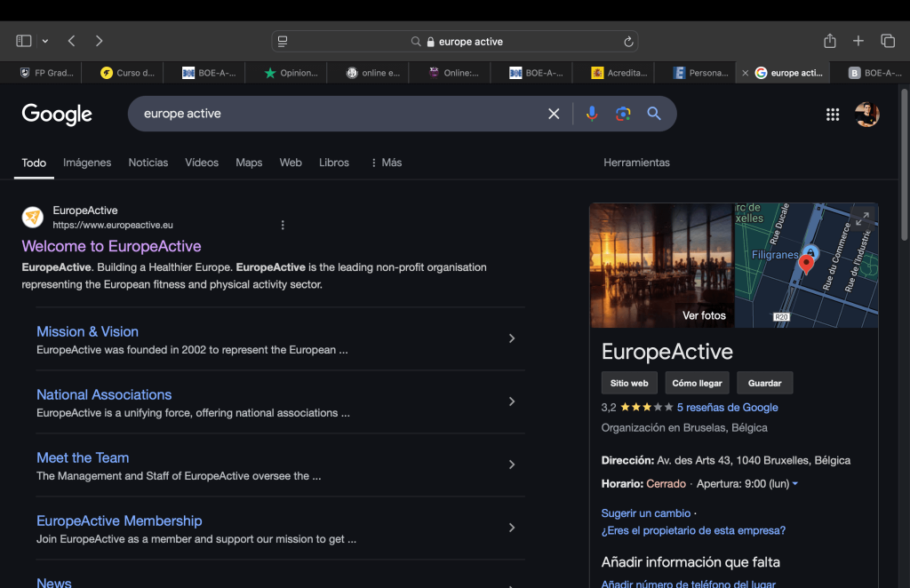
Task: Open the map thumbnail with red pin
Action: 806,266
